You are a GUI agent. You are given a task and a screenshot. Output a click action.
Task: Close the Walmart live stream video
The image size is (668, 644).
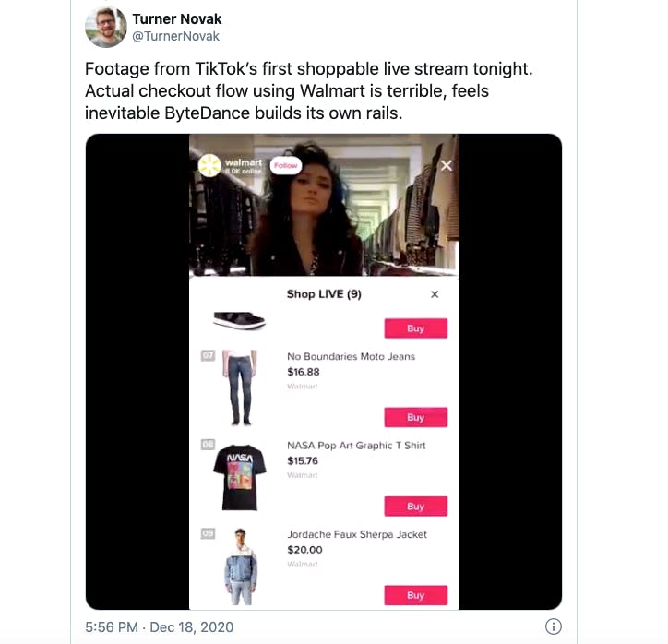[446, 165]
